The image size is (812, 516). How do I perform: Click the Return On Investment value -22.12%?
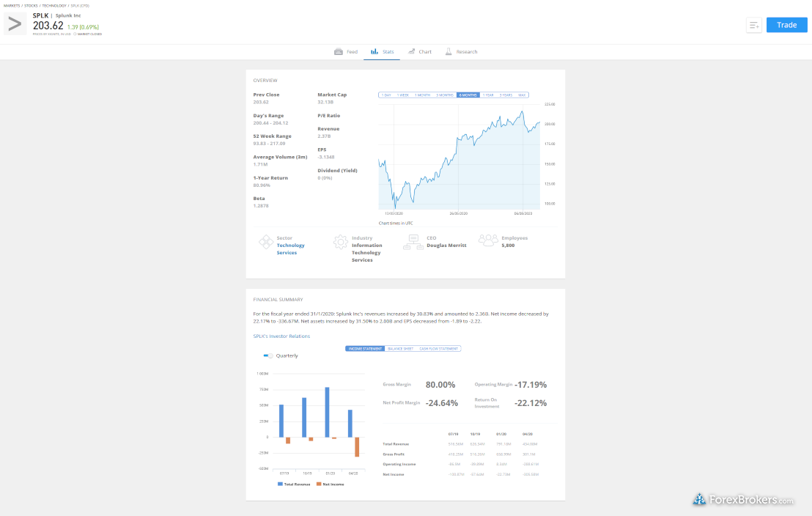pos(531,403)
